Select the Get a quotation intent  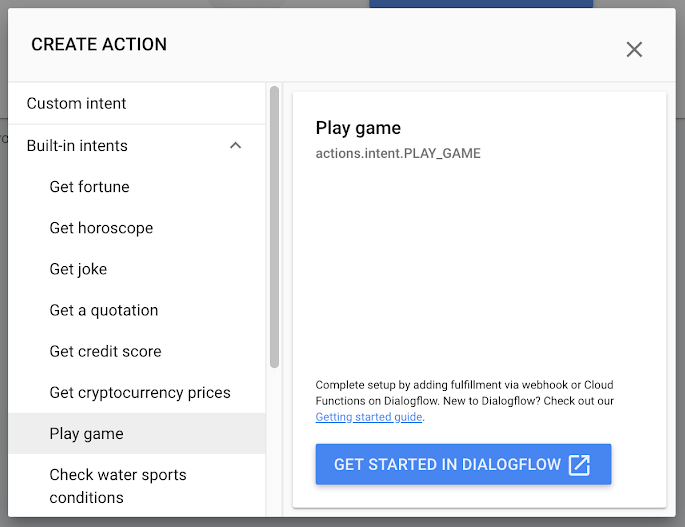click(x=104, y=310)
